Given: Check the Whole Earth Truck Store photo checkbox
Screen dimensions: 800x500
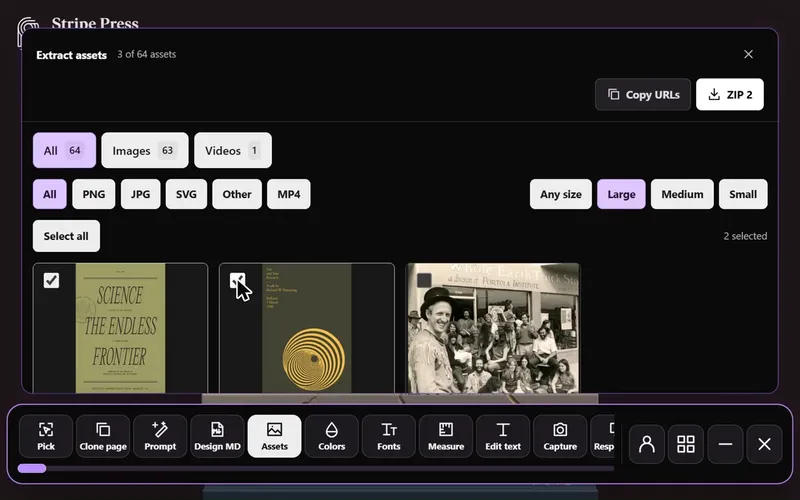Looking at the screenshot, I should click(x=424, y=280).
